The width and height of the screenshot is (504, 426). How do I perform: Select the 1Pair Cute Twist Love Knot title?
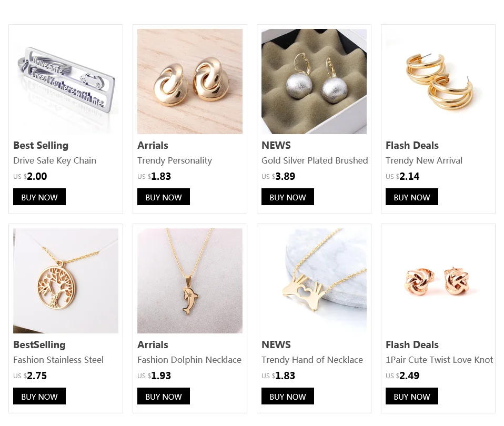(439, 360)
